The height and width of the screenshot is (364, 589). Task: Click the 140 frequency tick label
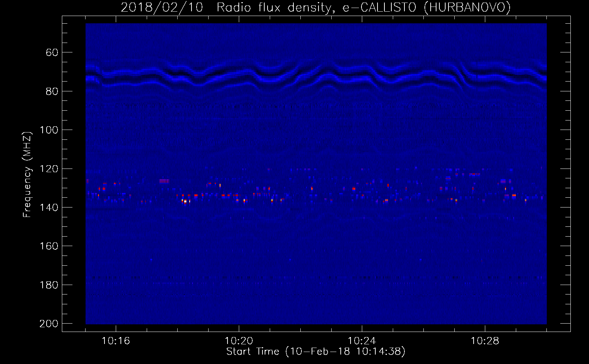coord(49,207)
